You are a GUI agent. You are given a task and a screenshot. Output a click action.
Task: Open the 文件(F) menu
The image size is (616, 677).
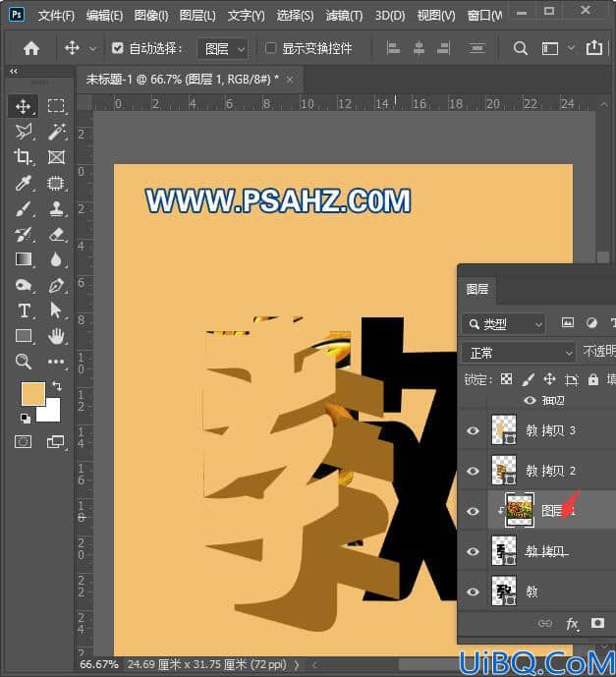(56, 16)
